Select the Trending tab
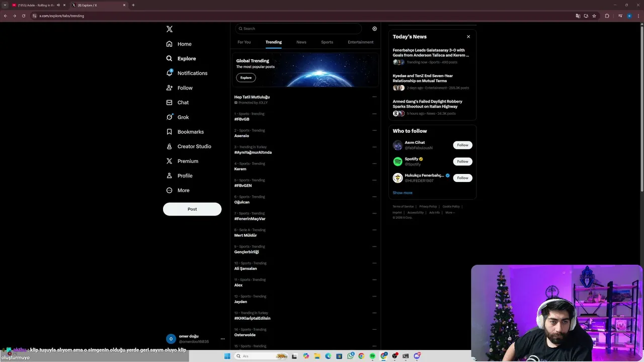The width and height of the screenshot is (644, 362). coord(274,42)
